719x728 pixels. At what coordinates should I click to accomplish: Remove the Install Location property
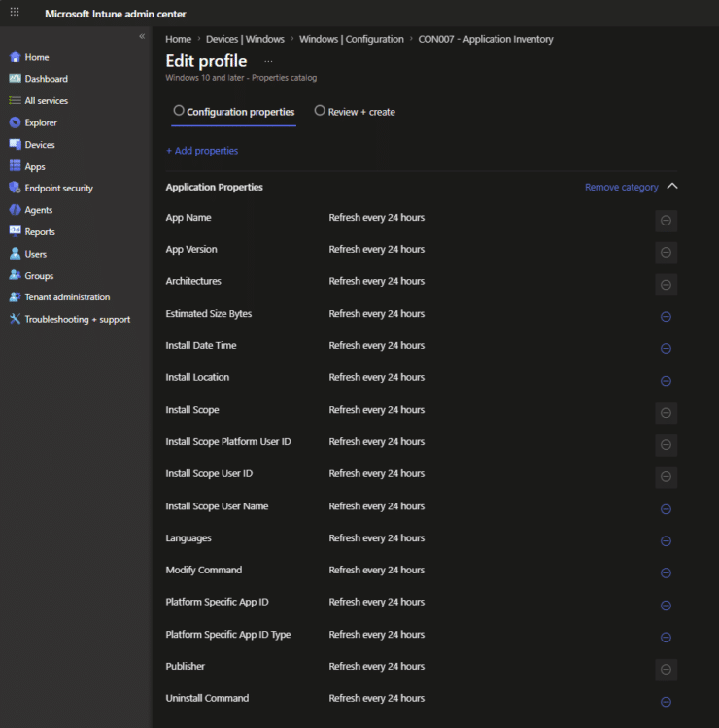pos(667,381)
